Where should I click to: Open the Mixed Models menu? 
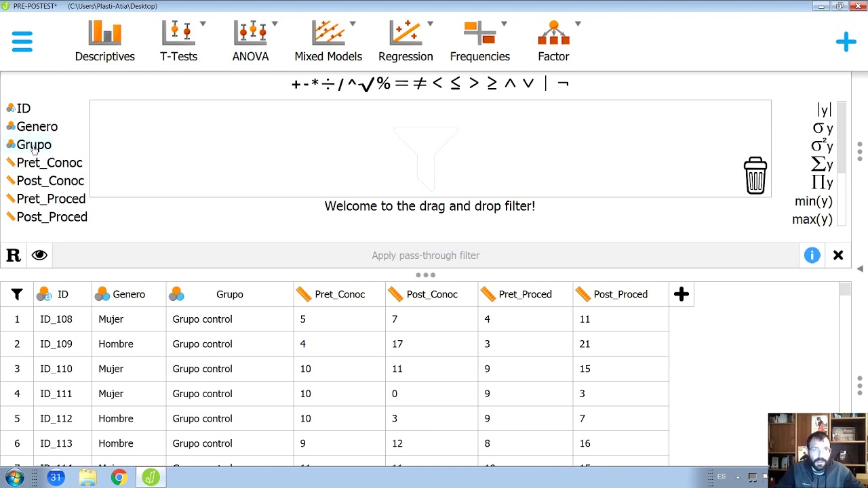click(x=328, y=42)
